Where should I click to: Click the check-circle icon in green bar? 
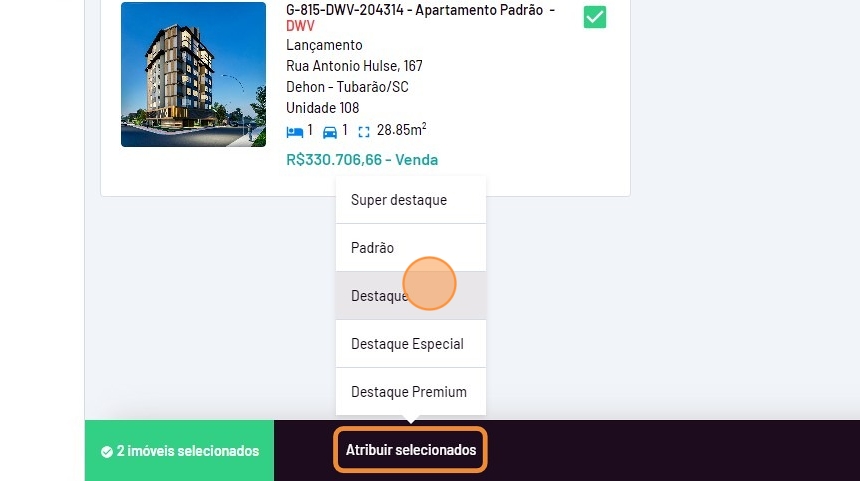(107, 451)
